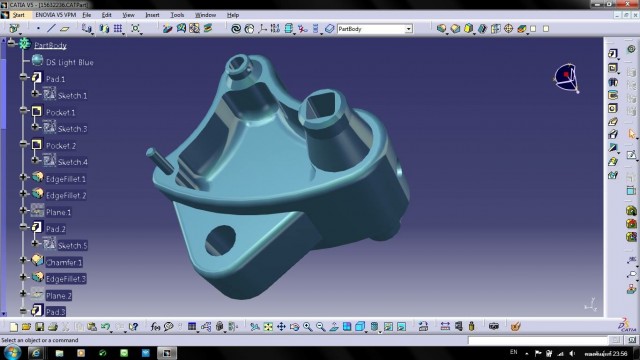This screenshot has height=360, width=640.
Task: Click the Isometric View cube icon
Action: point(360,327)
